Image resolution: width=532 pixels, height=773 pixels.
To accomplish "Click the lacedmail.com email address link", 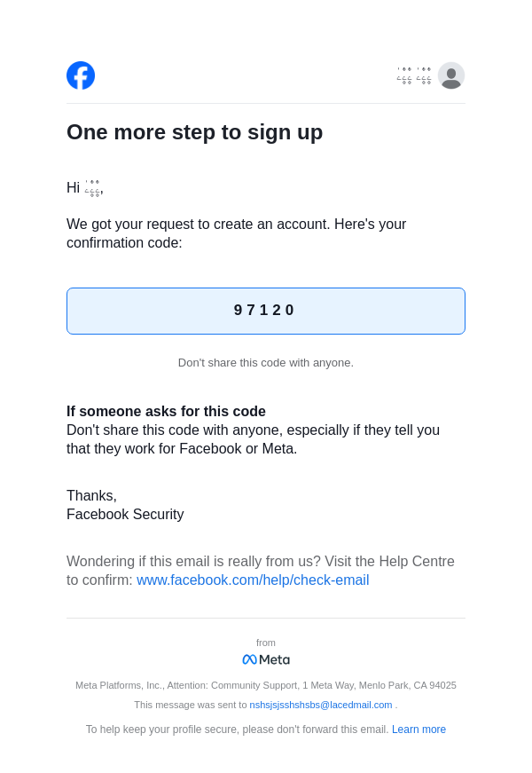I will pos(320,705).
